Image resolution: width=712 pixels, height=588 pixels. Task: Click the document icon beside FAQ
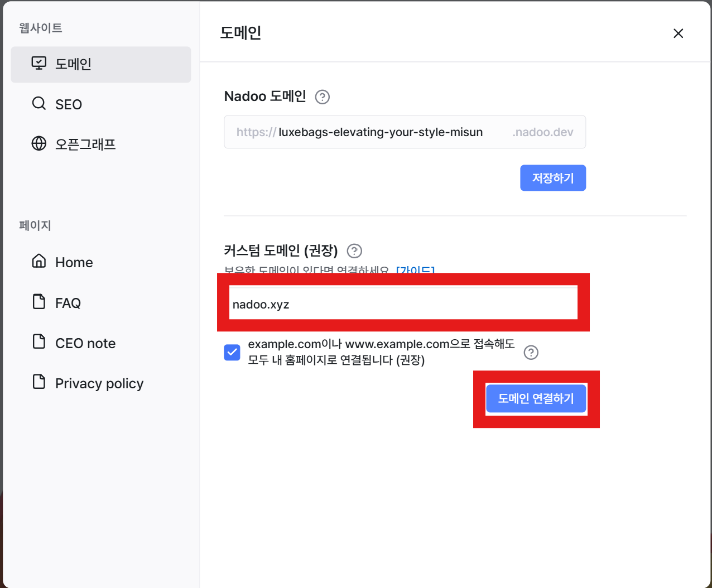pyautogui.click(x=39, y=301)
